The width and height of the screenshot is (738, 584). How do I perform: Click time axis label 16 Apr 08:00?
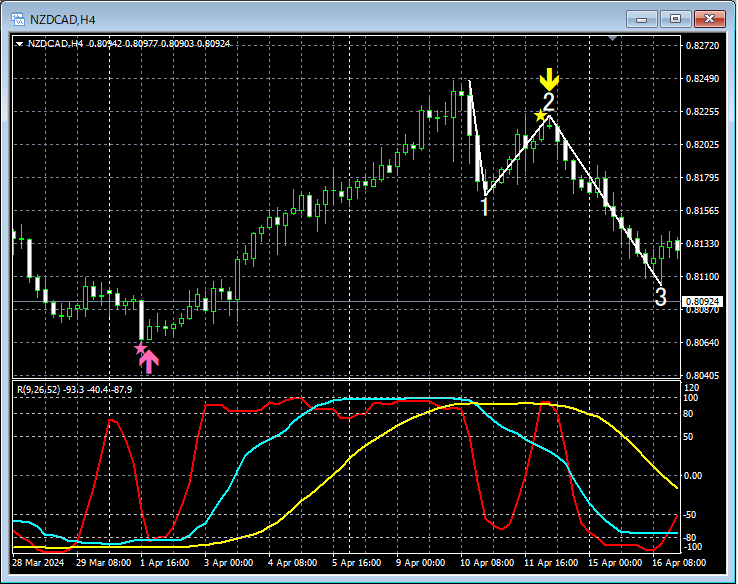pos(679,563)
